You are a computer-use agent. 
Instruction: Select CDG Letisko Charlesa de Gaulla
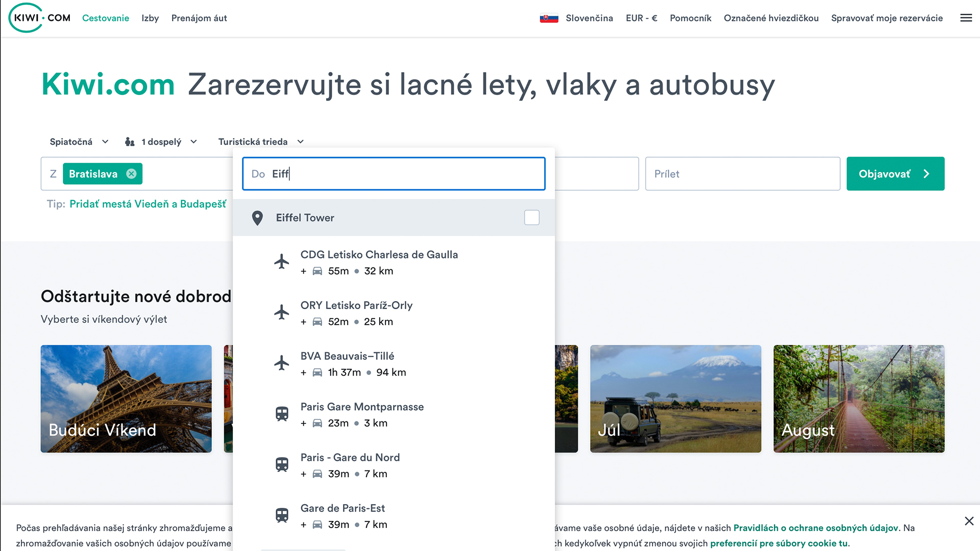coord(394,262)
